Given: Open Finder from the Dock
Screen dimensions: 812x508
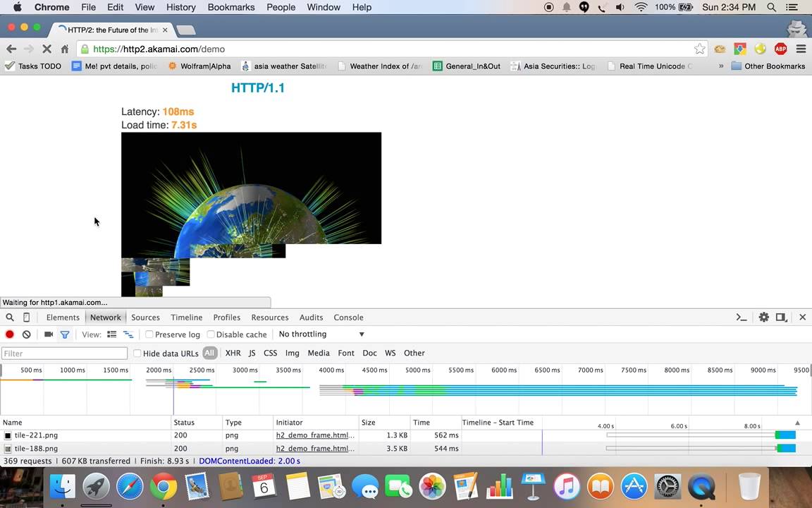Looking at the screenshot, I should pyautogui.click(x=63, y=486).
